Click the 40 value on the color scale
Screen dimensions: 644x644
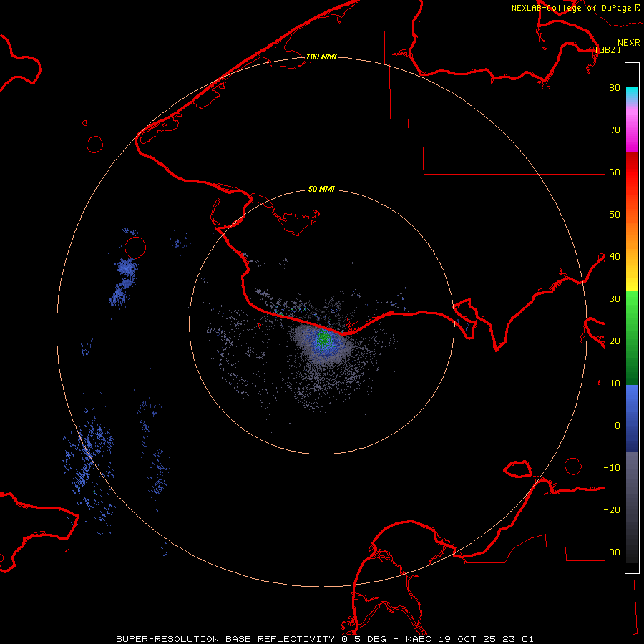(x=615, y=257)
